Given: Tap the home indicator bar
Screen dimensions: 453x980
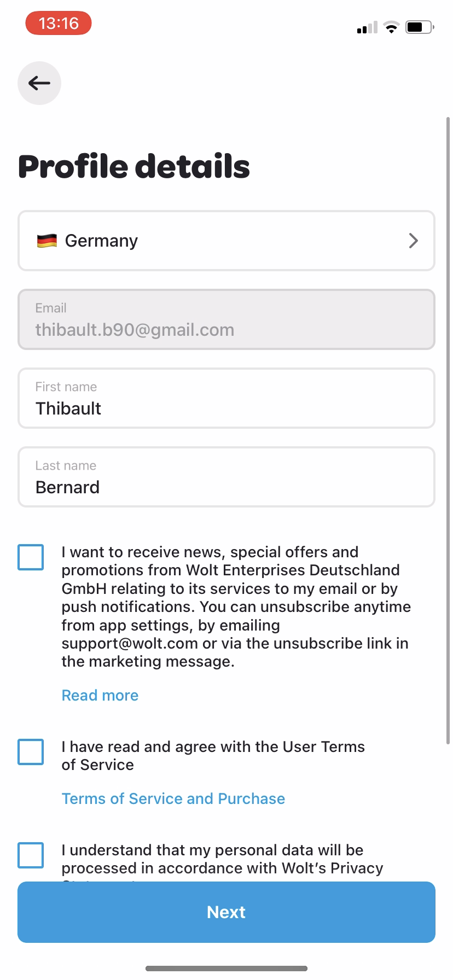Looking at the screenshot, I should (226, 969).
